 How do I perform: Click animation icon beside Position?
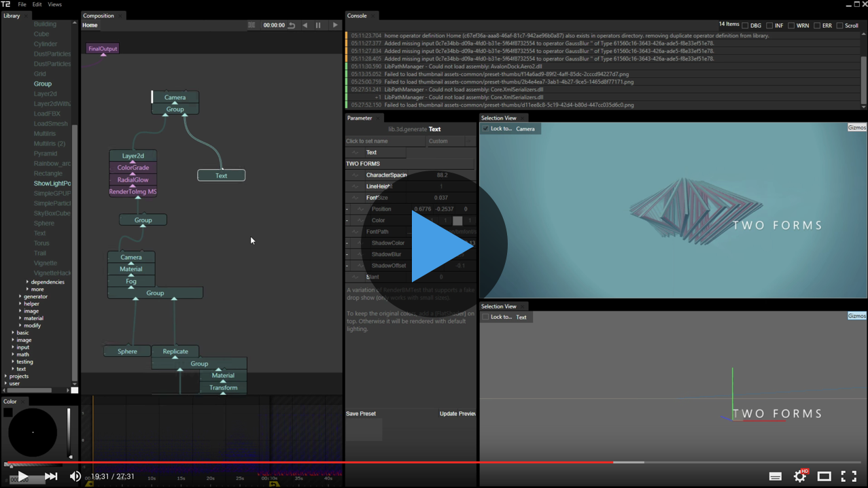pos(360,209)
